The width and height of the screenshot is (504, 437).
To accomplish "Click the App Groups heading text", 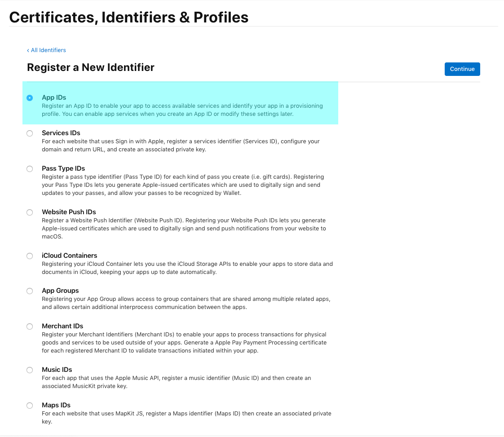I will [x=60, y=291].
